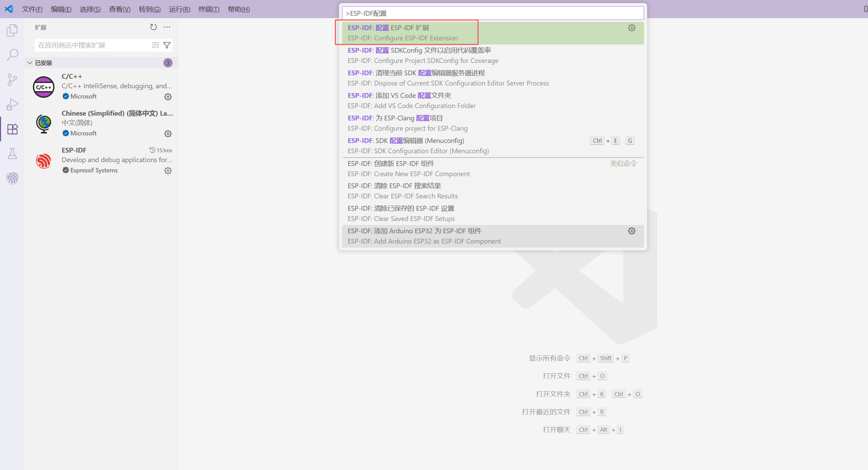The width and height of the screenshot is (868, 470).
Task: Clear extensions search results icon
Action: [155, 45]
